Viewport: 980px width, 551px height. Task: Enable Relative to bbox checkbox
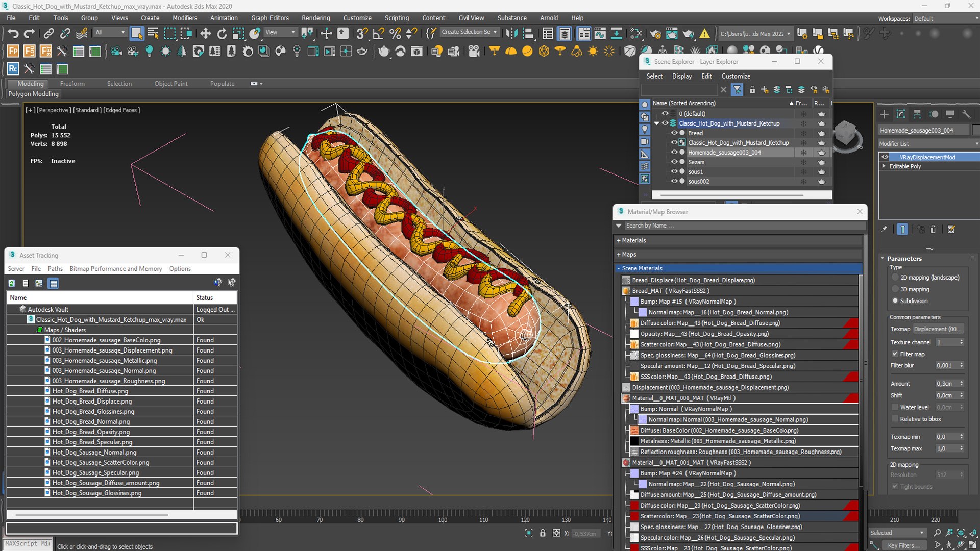coord(895,419)
